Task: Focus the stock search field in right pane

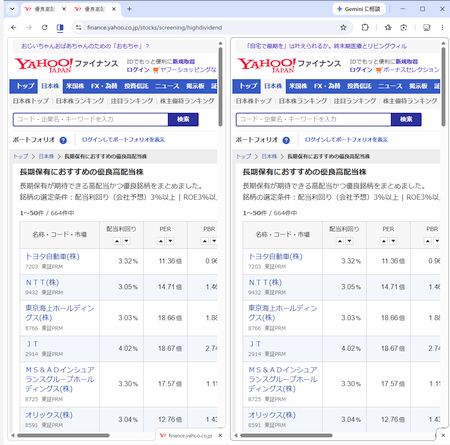Action: [x=314, y=119]
